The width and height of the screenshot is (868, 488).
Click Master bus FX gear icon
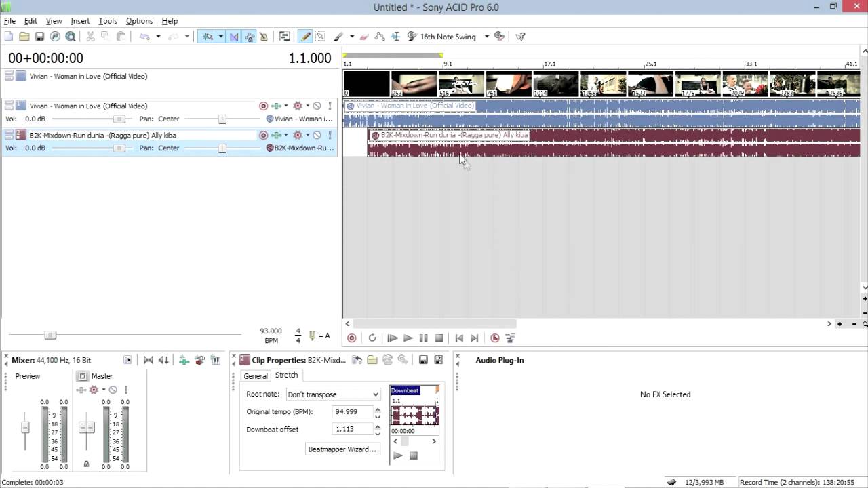[x=94, y=390]
